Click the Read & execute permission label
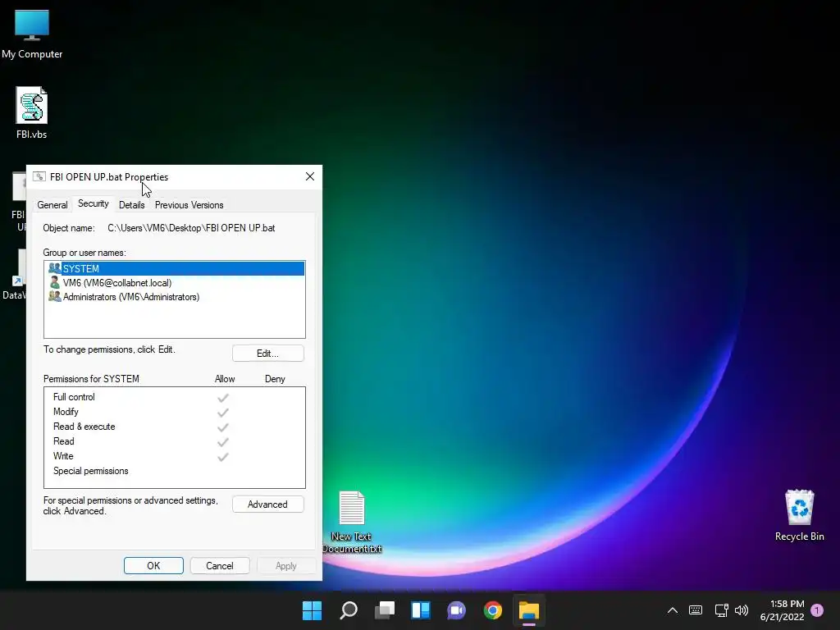The height and width of the screenshot is (630, 840). click(x=84, y=427)
